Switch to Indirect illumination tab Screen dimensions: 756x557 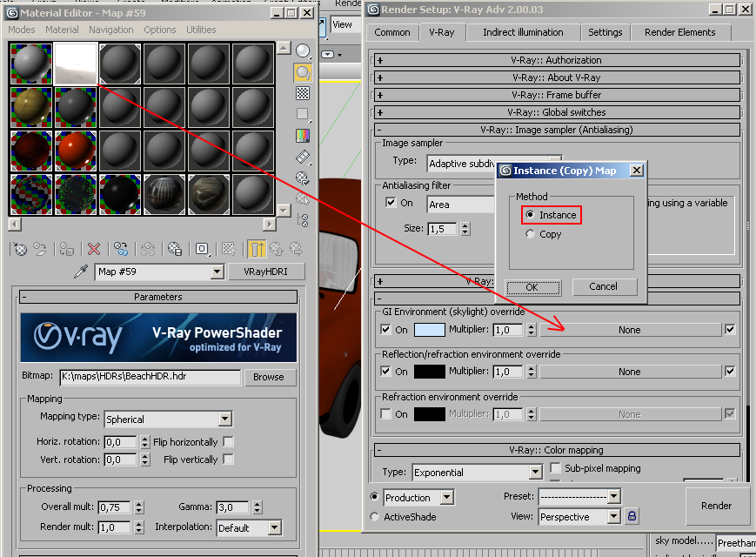[x=523, y=32]
